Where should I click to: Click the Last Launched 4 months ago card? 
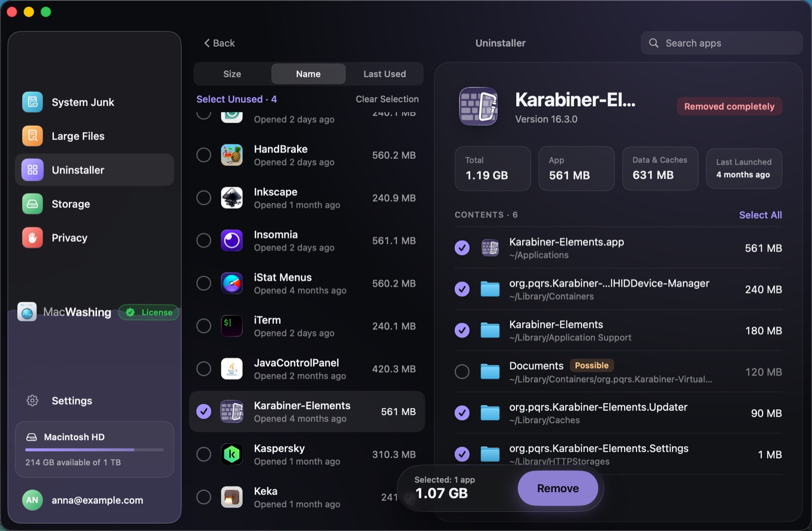[744, 168]
